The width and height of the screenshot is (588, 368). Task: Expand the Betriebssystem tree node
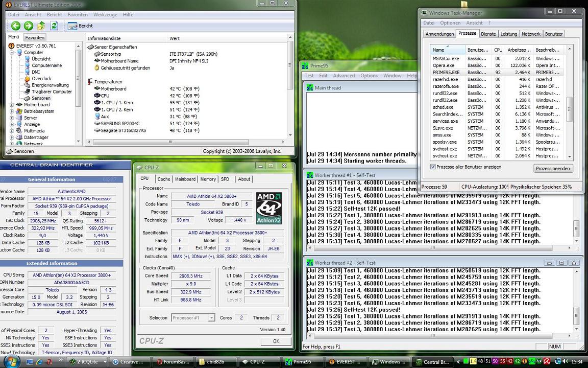[x=12, y=111]
